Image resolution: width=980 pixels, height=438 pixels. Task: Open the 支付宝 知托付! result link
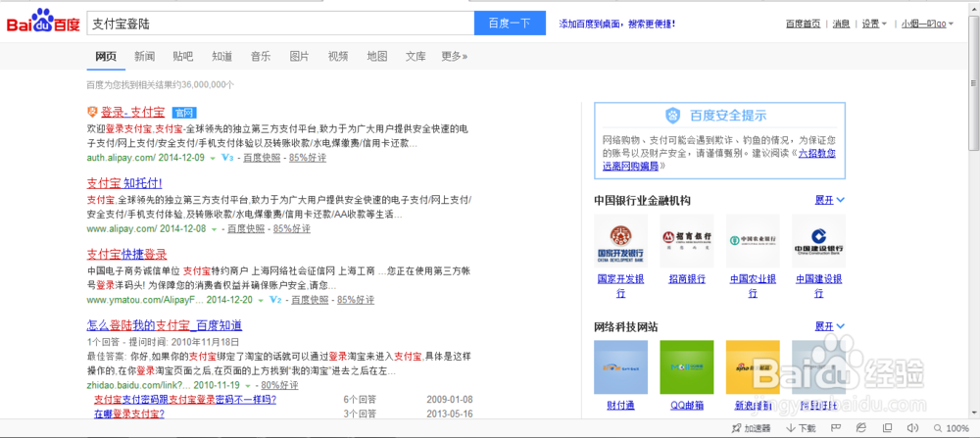pos(124,183)
